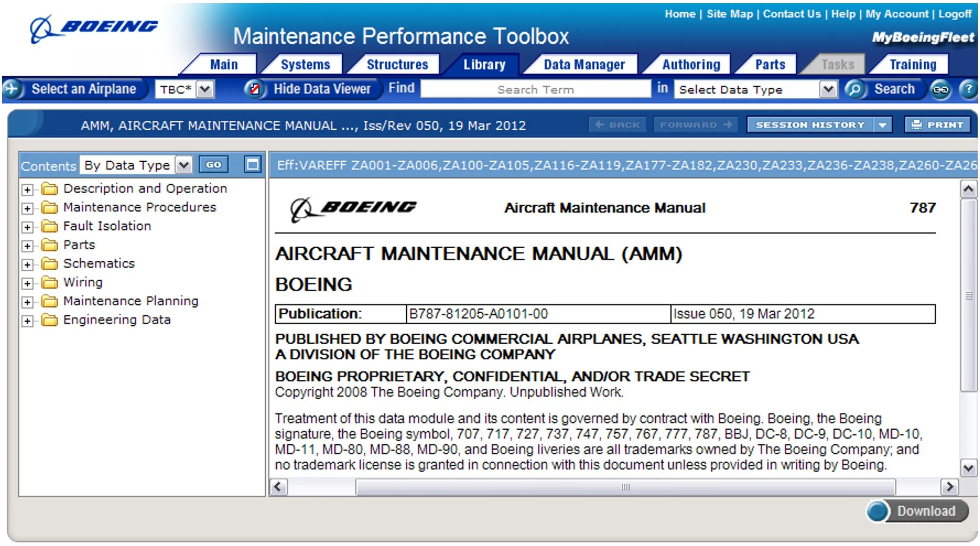The height and width of the screenshot is (546, 980).
Task: Click the Site Map link
Action: [x=730, y=14]
